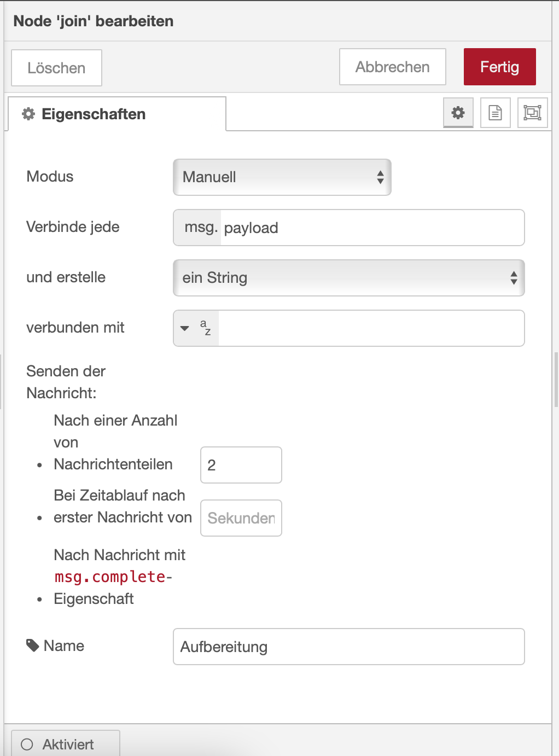This screenshot has width=559, height=756.
Task: Open node appearance settings icon
Action: point(532,113)
